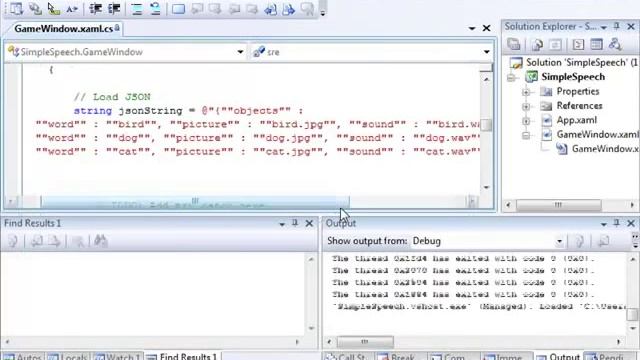Select the Find Results 1 bottom tab

click(182, 356)
